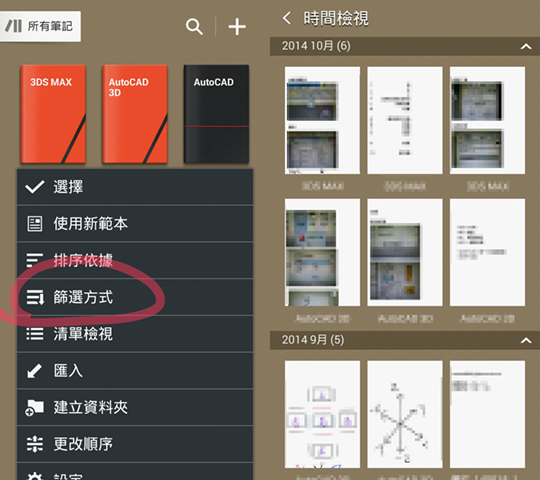Choose the 選擇 menu entry
Image resolution: width=540 pixels, height=480 pixels.
(135, 187)
